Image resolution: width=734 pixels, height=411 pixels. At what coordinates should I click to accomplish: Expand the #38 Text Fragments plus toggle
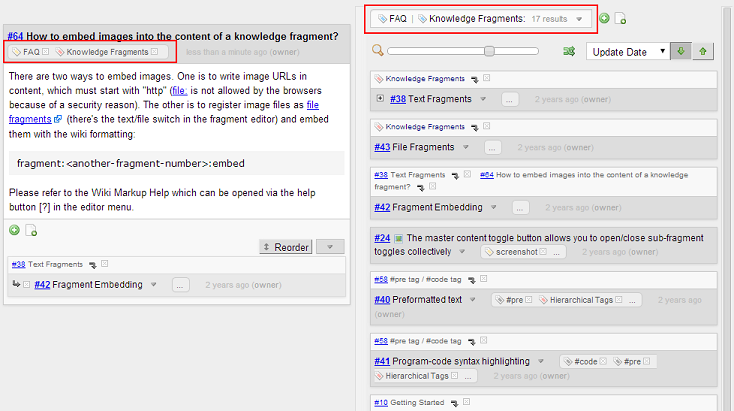pyautogui.click(x=380, y=99)
